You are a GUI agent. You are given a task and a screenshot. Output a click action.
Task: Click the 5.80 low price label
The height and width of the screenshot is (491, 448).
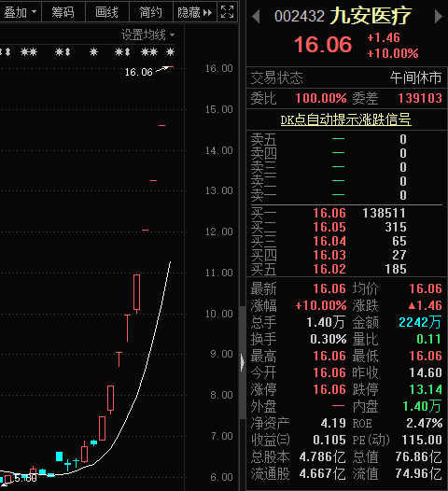tap(25, 478)
